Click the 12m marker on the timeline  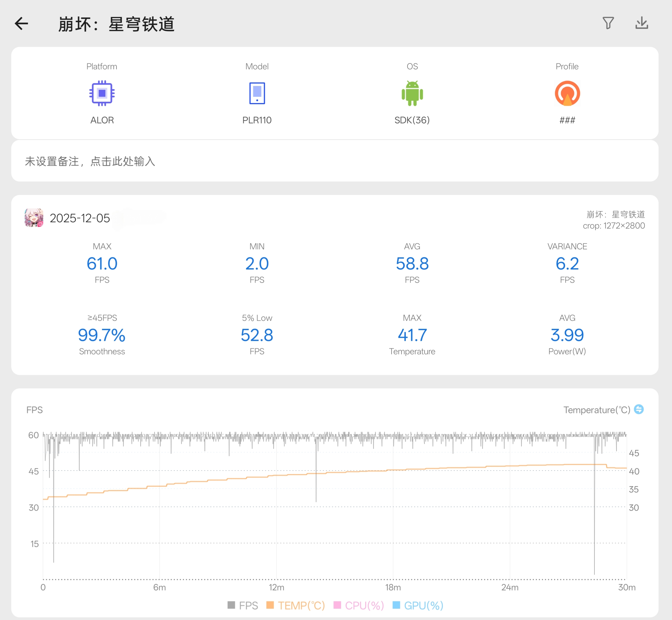pos(276,588)
